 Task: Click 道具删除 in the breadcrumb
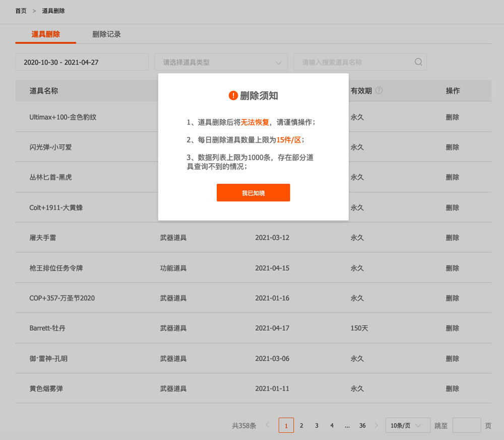(53, 11)
